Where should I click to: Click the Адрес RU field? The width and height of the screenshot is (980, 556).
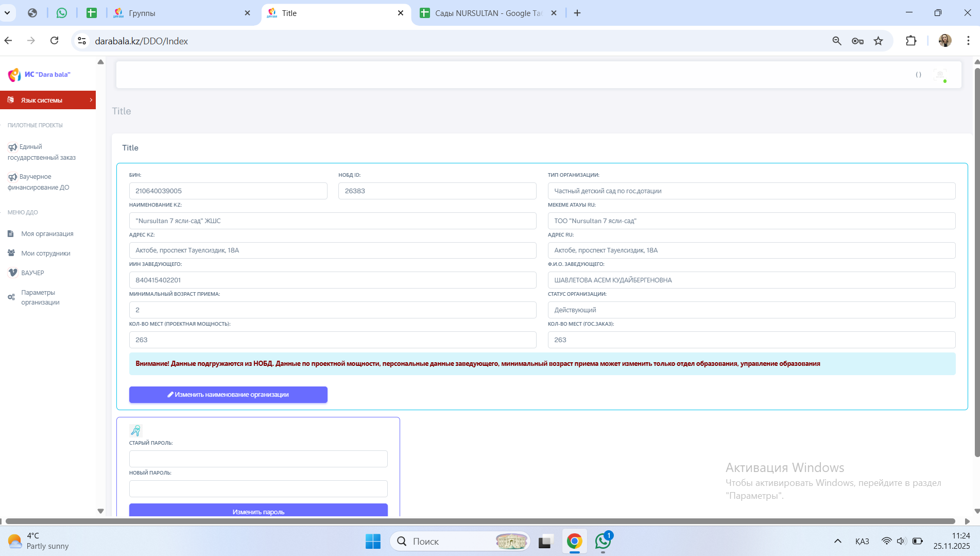point(751,250)
